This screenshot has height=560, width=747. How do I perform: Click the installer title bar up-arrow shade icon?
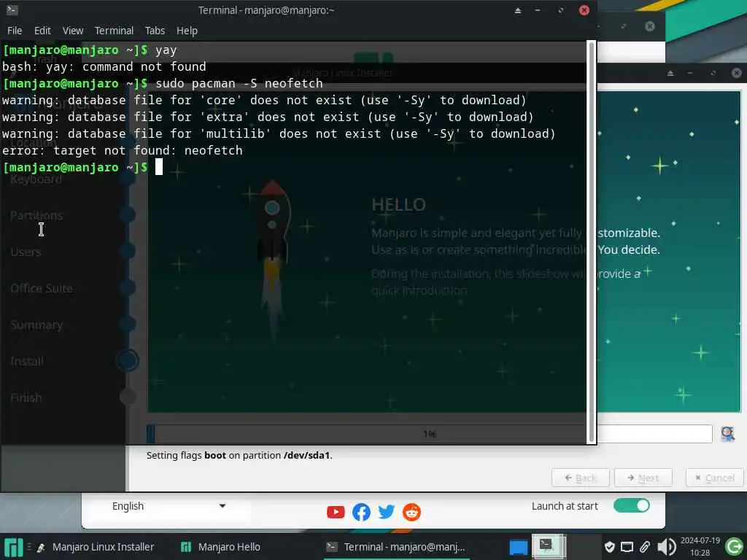point(670,73)
